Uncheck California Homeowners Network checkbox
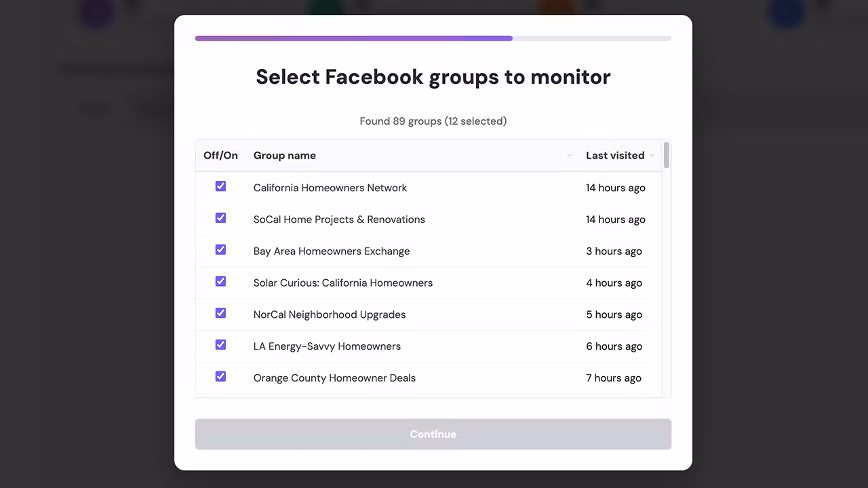The image size is (868, 488). (220, 186)
